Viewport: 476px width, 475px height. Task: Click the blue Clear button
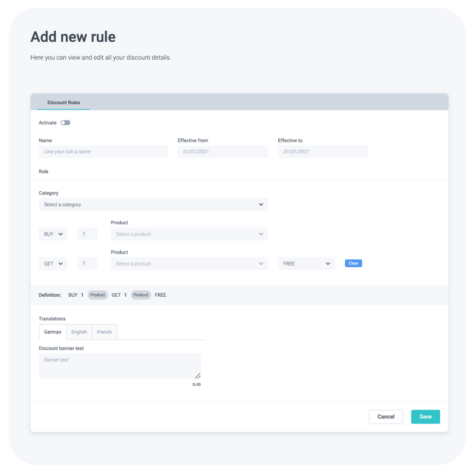tap(353, 263)
